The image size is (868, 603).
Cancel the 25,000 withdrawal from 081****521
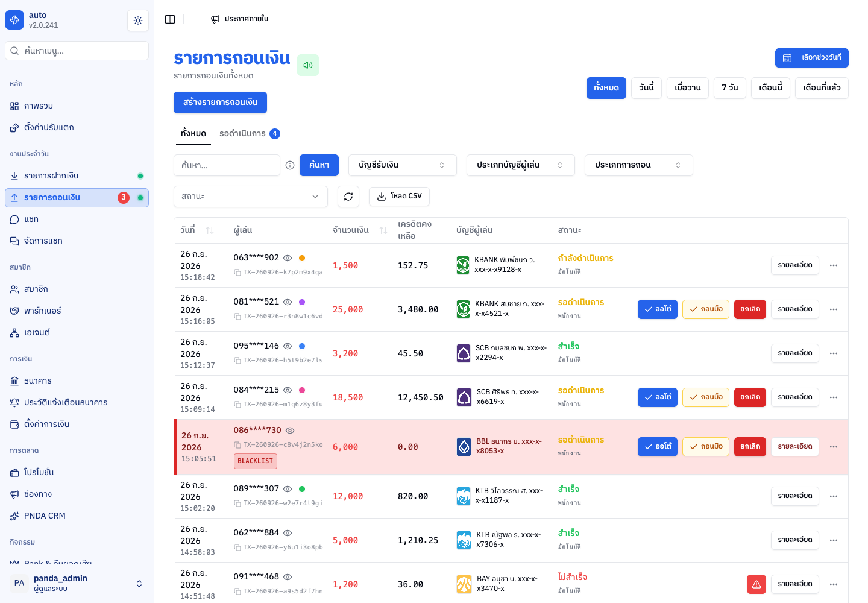750,309
